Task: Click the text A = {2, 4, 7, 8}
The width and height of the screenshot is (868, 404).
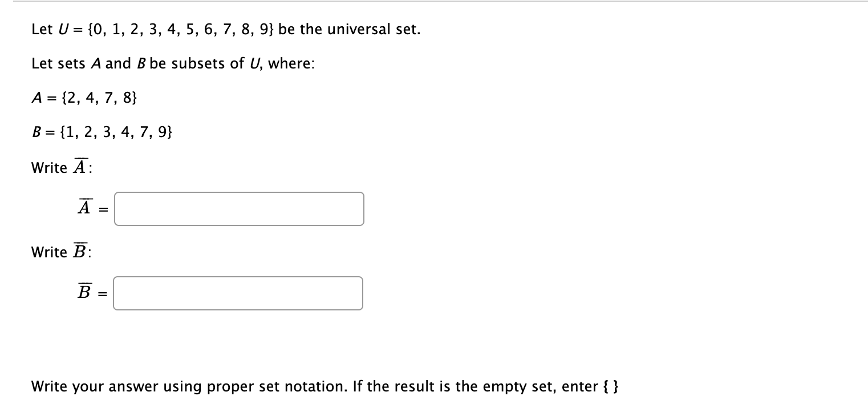Action: point(83,98)
